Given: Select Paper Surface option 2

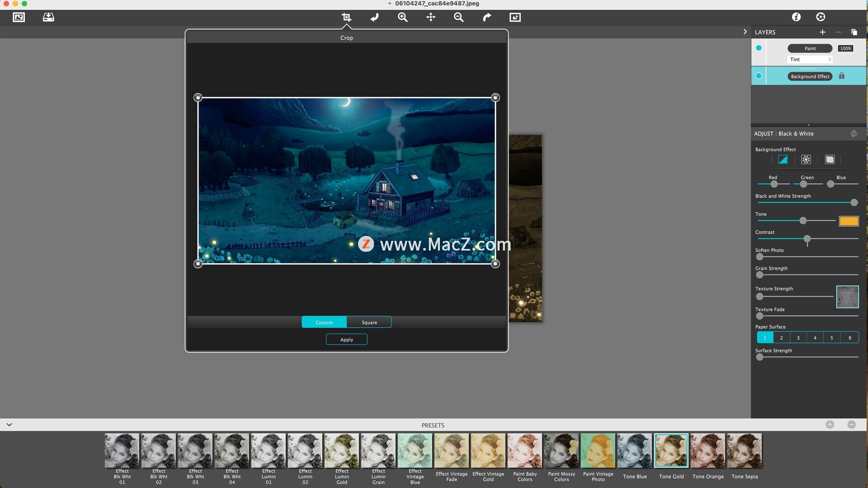Looking at the screenshot, I should tap(782, 338).
